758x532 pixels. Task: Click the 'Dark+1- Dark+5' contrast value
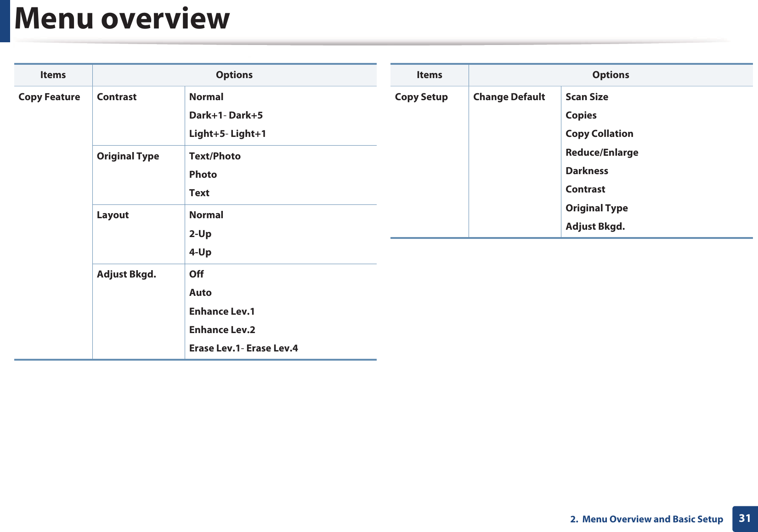(x=226, y=115)
